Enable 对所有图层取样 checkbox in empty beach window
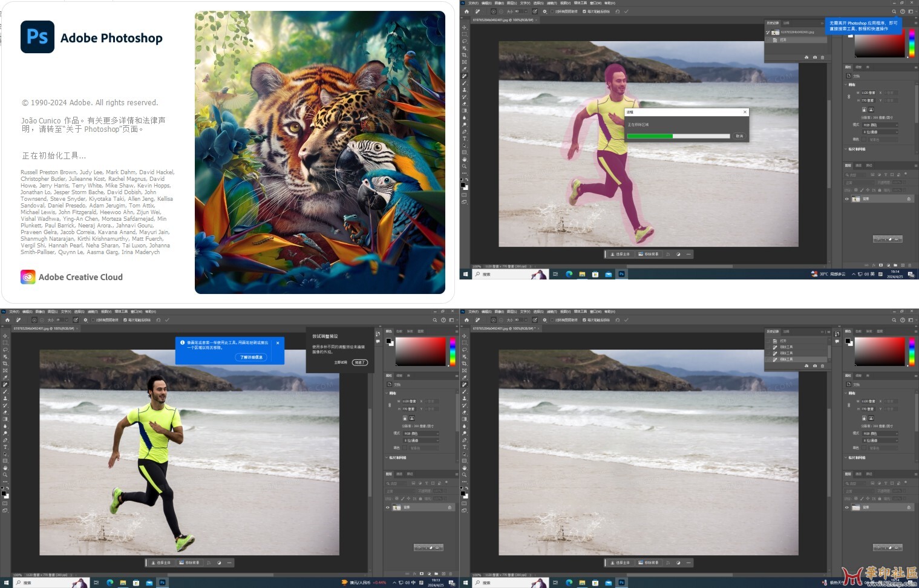This screenshot has height=588, width=919. [x=553, y=320]
